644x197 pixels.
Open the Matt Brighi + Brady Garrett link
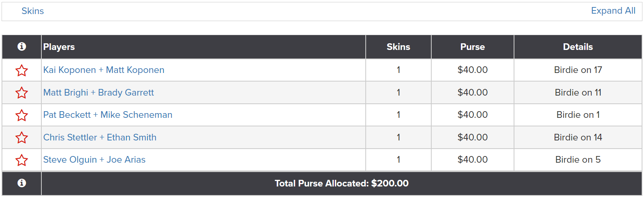[98, 92]
